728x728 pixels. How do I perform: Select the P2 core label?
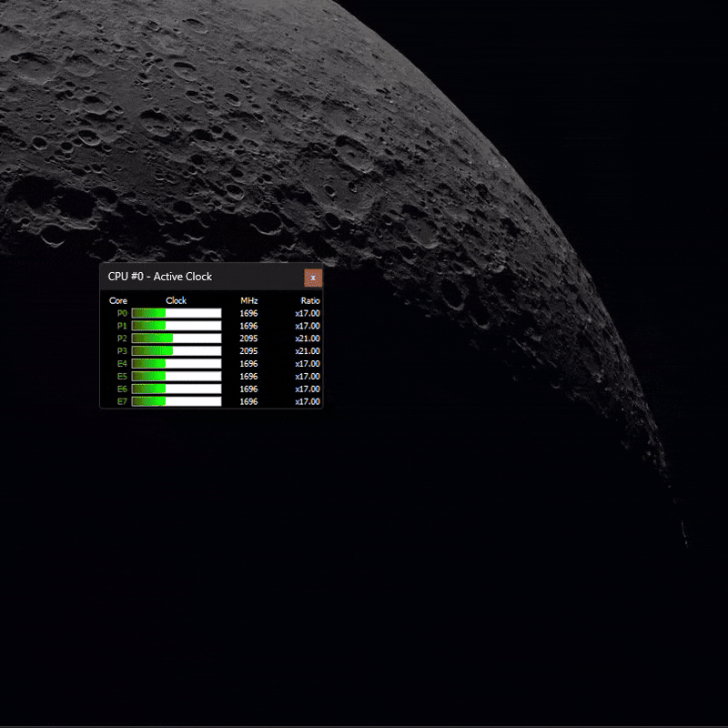122,339
